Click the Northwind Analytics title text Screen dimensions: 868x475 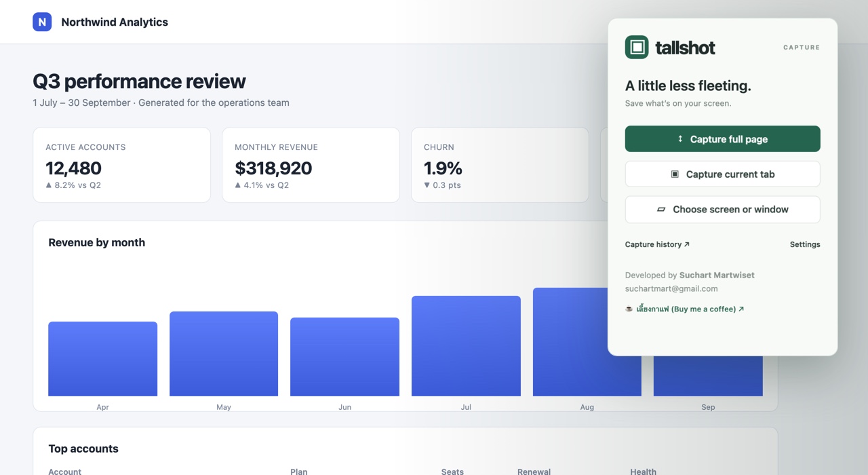pyautogui.click(x=115, y=22)
